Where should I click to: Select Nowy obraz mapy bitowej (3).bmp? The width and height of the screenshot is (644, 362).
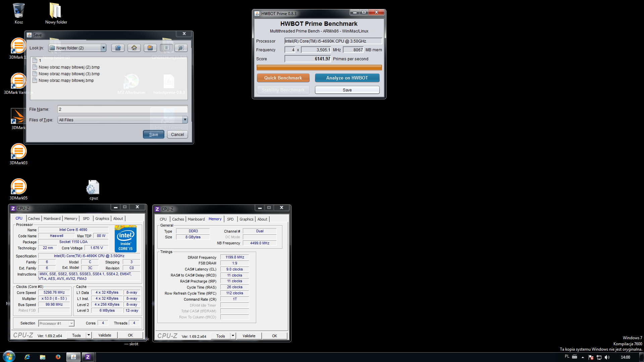(x=66, y=74)
